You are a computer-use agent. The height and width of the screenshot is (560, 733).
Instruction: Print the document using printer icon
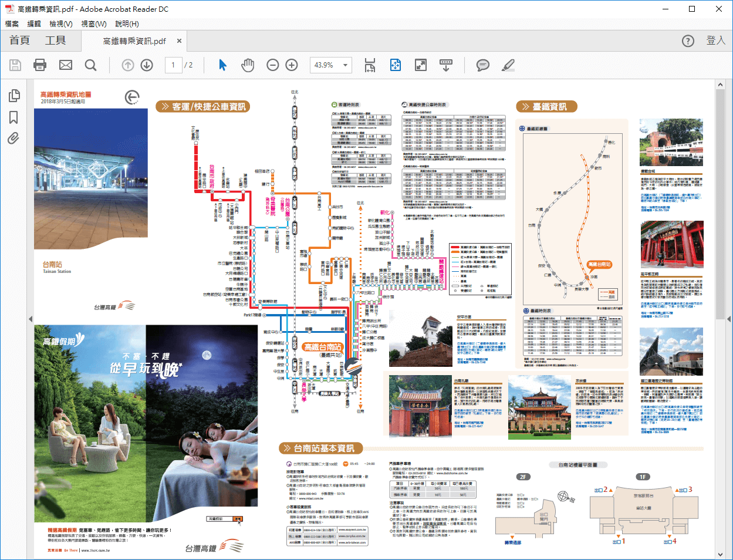click(x=40, y=65)
